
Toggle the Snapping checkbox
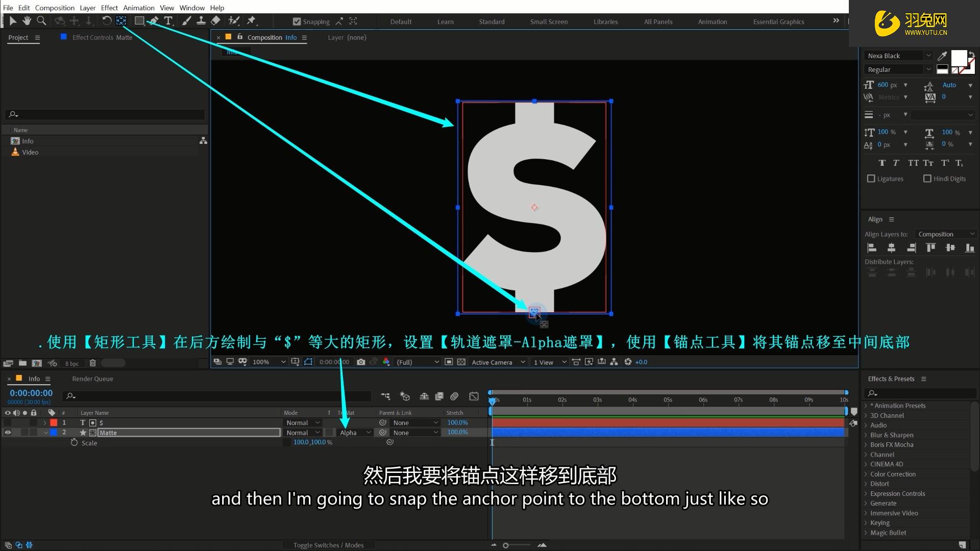[x=297, y=21]
